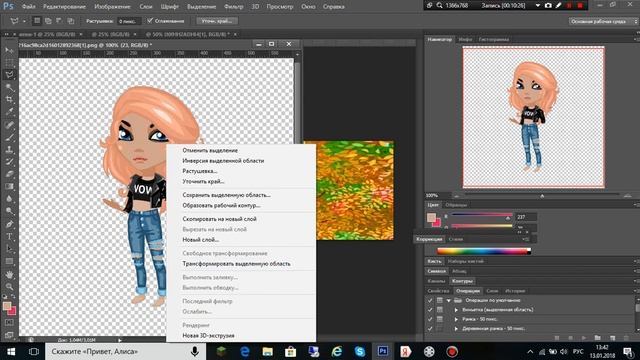This screenshot has width=640, height=360.
Task: Select the Rectangle shape tool
Action: click(x=9, y=261)
